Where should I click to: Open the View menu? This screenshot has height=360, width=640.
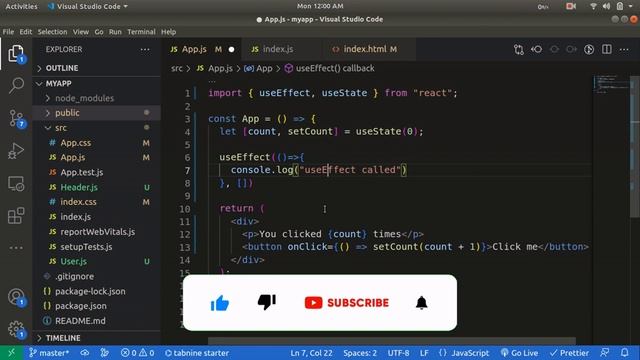pos(81,32)
